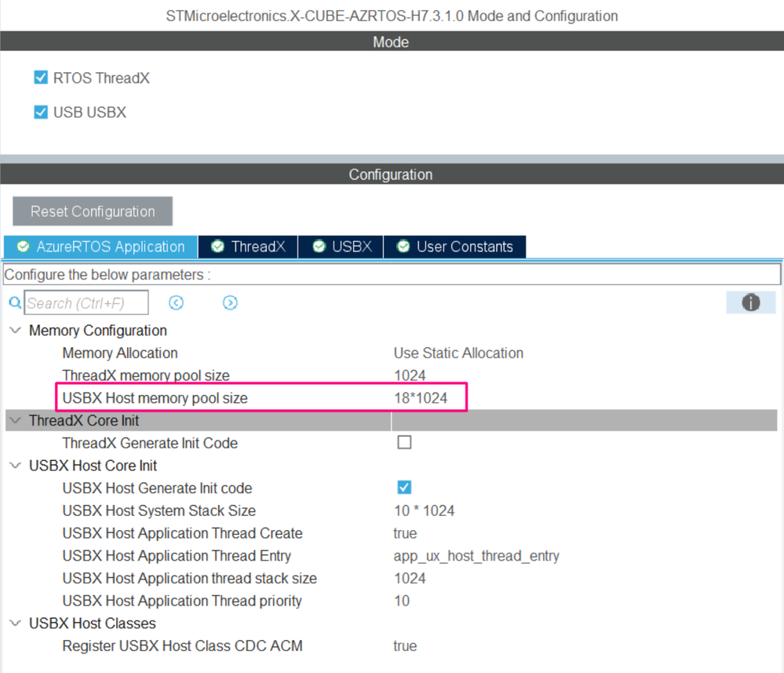Image resolution: width=784 pixels, height=673 pixels.
Task: Go to previous search result arrow
Action: [x=176, y=302]
